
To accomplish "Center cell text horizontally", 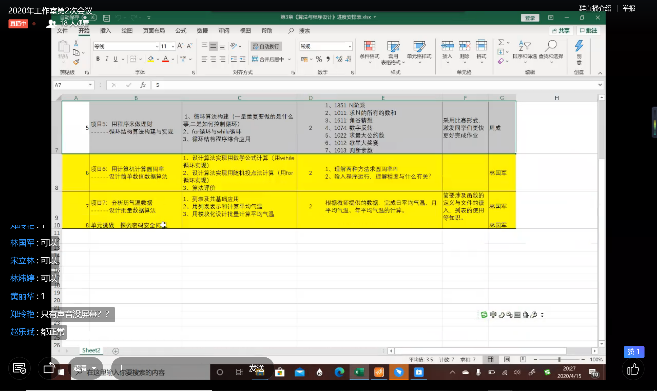I will (x=213, y=59).
